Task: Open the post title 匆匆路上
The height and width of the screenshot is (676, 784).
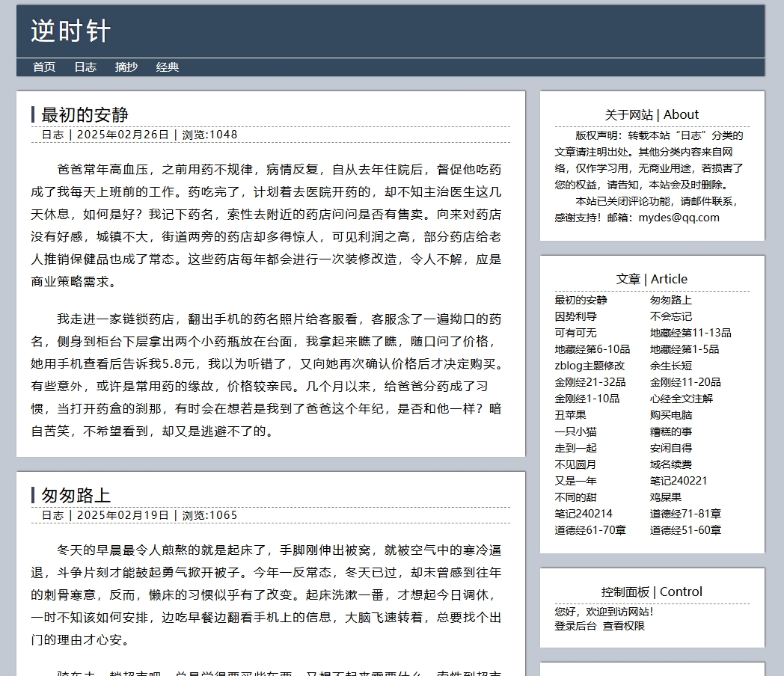Action: pos(76,495)
